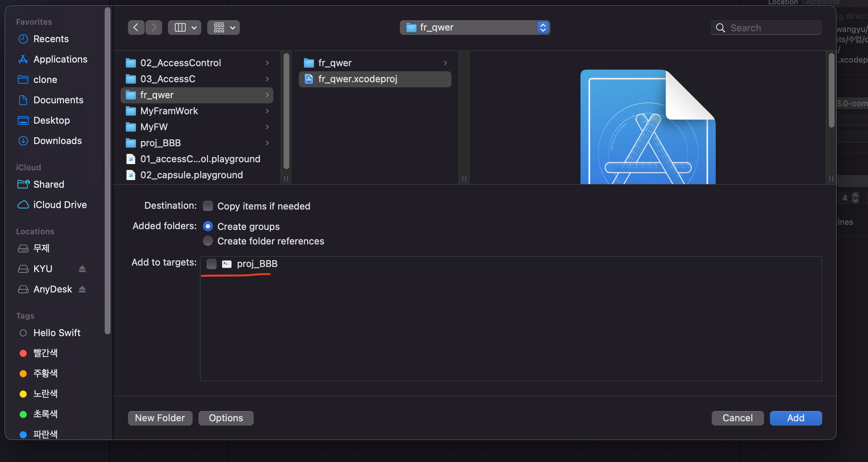868x462 pixels.
Task: Eject the AnyDesk volume
Action: coord(82,289)
